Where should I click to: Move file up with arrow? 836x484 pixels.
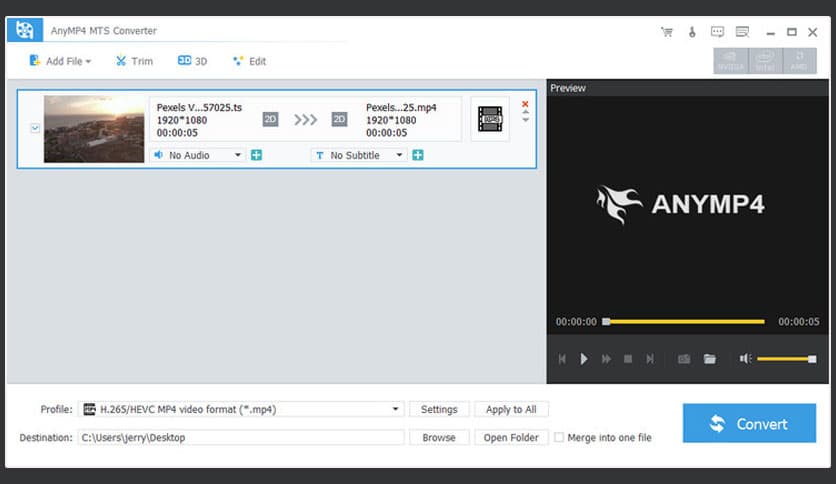pyautogui.click(x=526, y=112)
